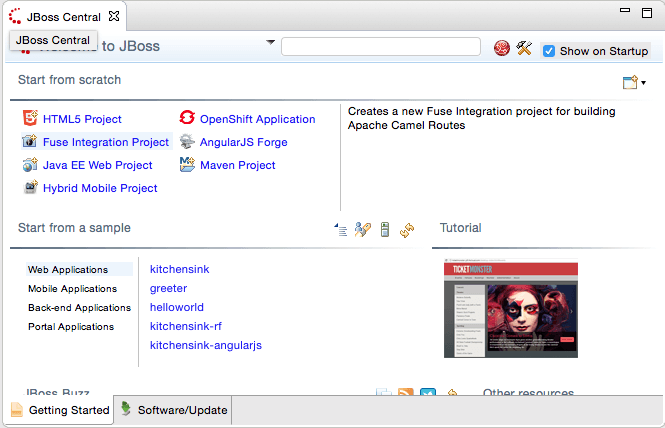Screen dimensions: 665x428
Task: Click the Twitter icon in JBoss Buzz
Action: click(428, 395)
